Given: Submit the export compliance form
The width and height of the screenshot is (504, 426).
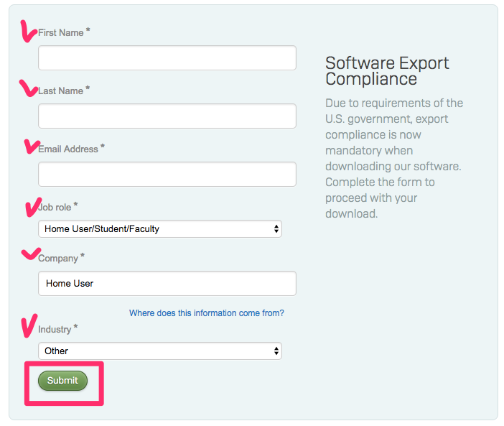Looking at the screenshot, I should [x=62, y=381].
